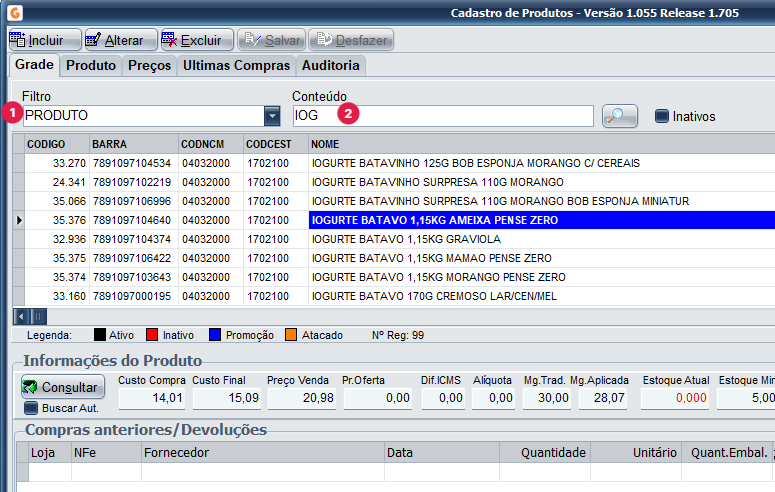Click code cell 33.270

57,163
